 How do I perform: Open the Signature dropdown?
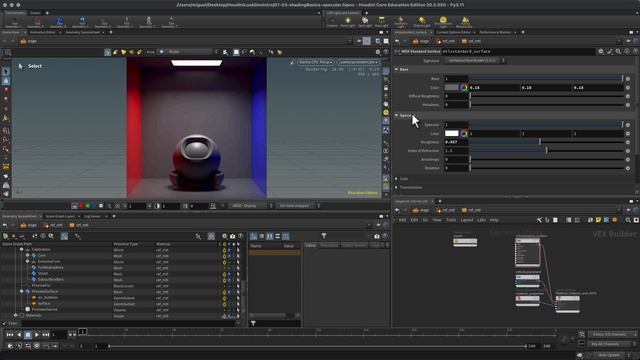pos(476,60)
